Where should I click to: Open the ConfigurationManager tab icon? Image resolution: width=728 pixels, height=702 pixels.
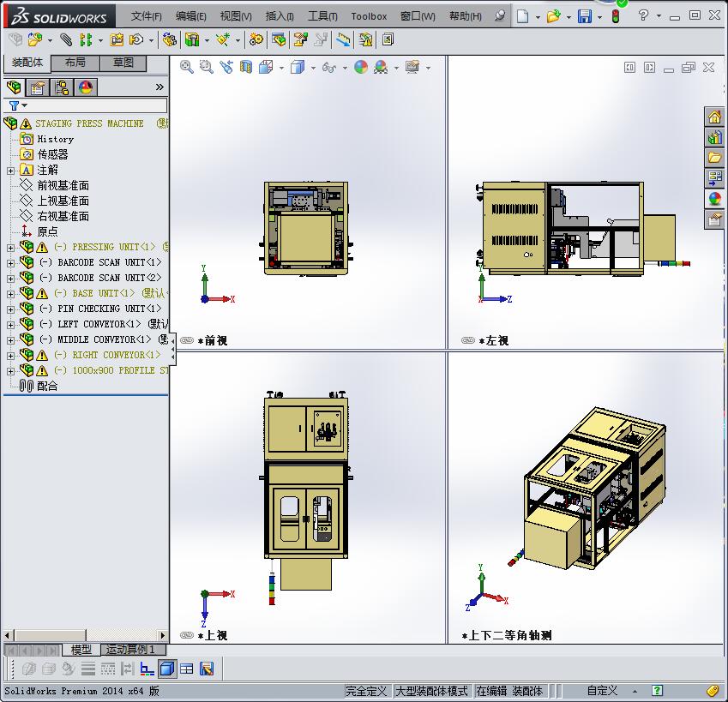(x=61, y=87)
